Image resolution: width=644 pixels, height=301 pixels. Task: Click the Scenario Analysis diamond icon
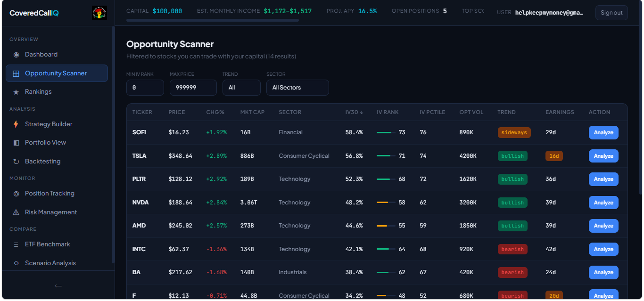(16, 263)
